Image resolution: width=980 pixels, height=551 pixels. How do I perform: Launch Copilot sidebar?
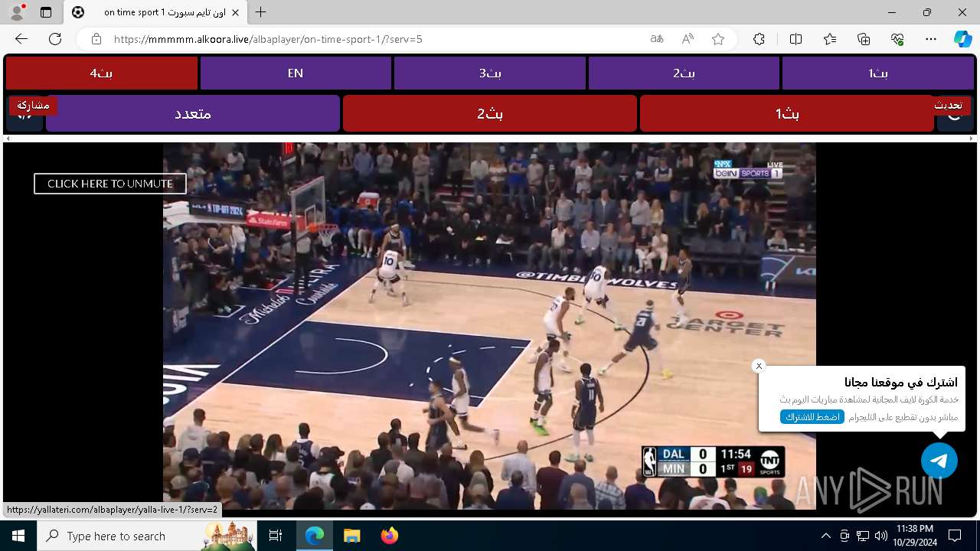coord(962,39)
